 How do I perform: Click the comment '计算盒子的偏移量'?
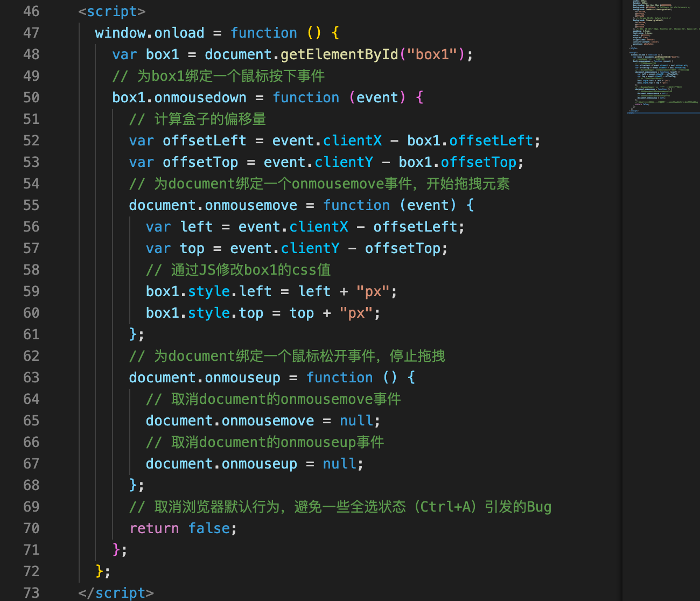(x=198, y=119)
